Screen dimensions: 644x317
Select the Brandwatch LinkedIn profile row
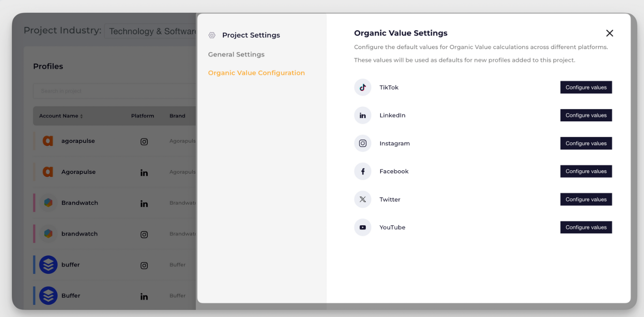click(114, 203)
